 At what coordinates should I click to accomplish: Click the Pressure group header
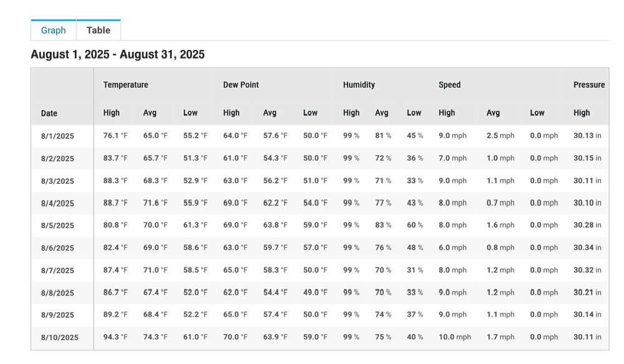tap(589, 85)
